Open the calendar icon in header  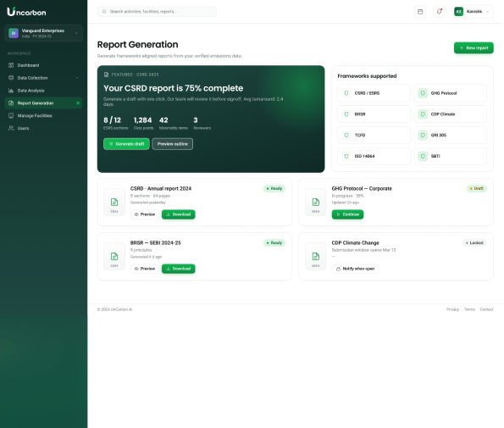point(420,12)
